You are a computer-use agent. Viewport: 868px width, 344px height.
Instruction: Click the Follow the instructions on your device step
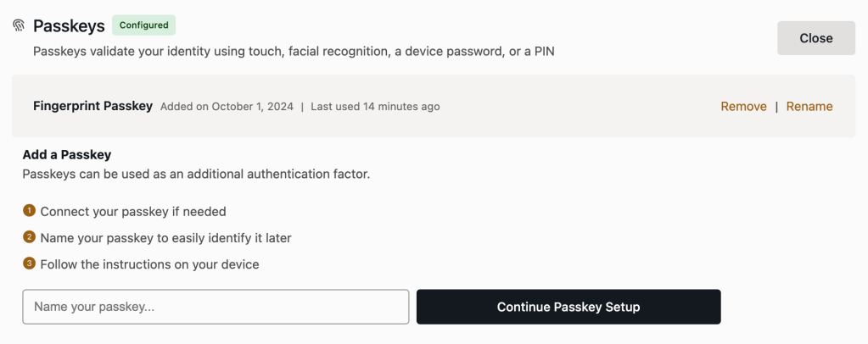(x=149, y=264)
